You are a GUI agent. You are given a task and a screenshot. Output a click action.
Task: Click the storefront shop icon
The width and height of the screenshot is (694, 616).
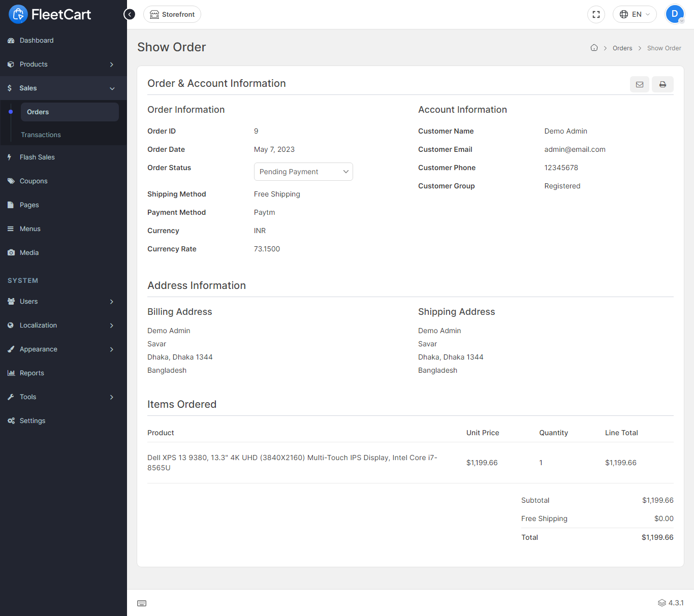click(154, 14)
